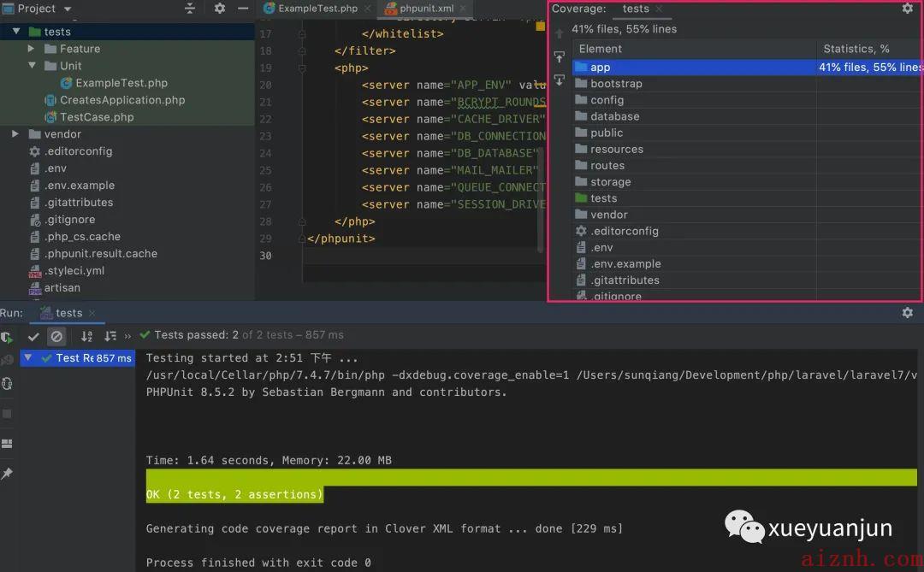924x572 pixels.
Task: Select TestCase.php in the Project tree
Action: (x=97, y=117)
